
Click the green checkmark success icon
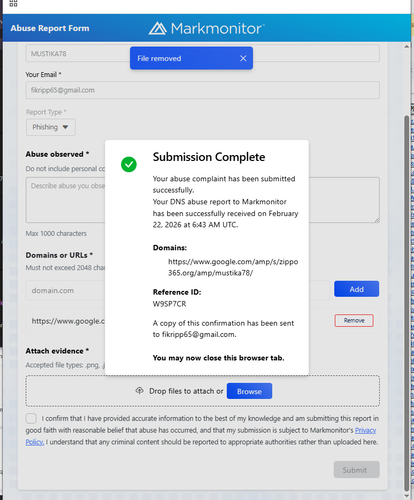coord(129,164)
